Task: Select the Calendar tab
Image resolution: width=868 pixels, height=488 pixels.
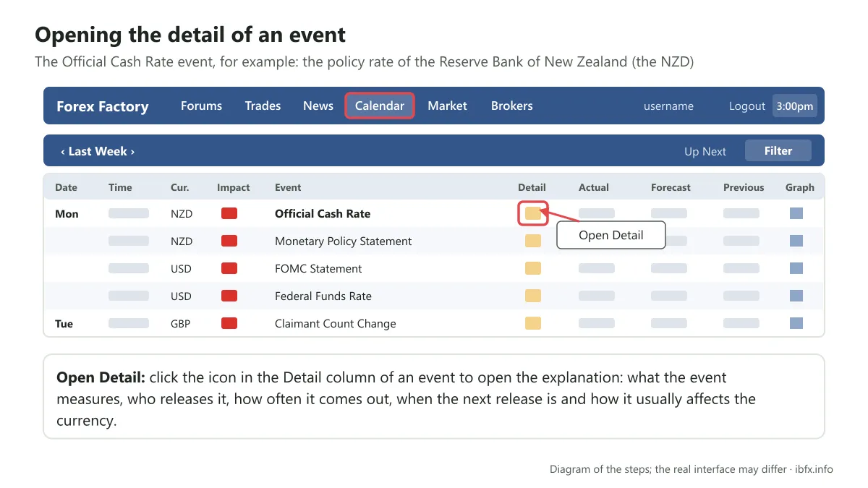Action: (x=380, y=106)
